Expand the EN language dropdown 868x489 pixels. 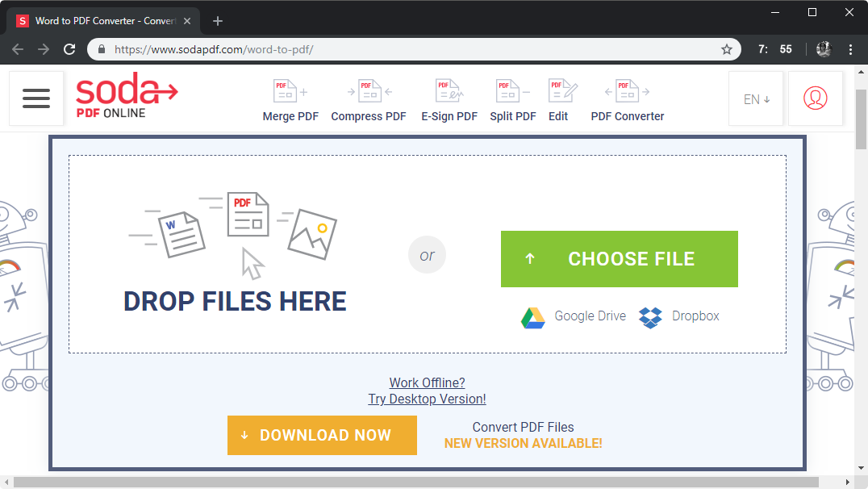click(756, 99)
